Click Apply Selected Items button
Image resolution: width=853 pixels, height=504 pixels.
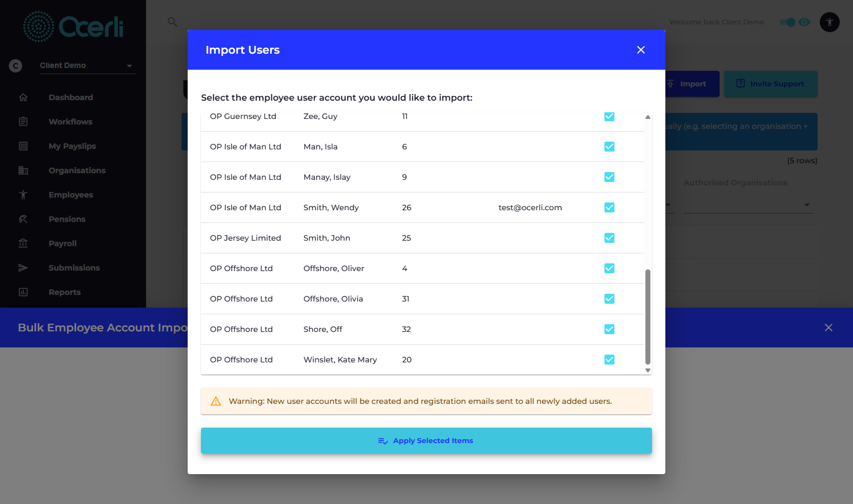[x=426, y=441]
